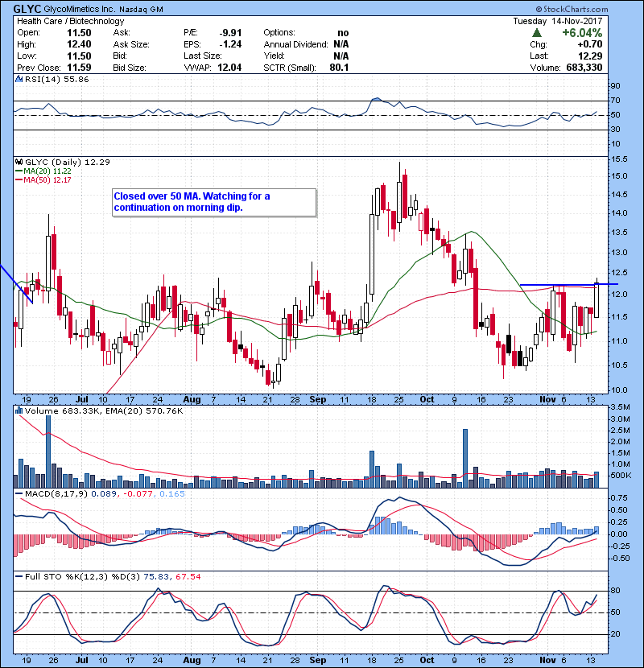Image resolution: width=644 pixels, height=668 pixels.
Task: Click the Ask Size label
Action: click(131, 44)
